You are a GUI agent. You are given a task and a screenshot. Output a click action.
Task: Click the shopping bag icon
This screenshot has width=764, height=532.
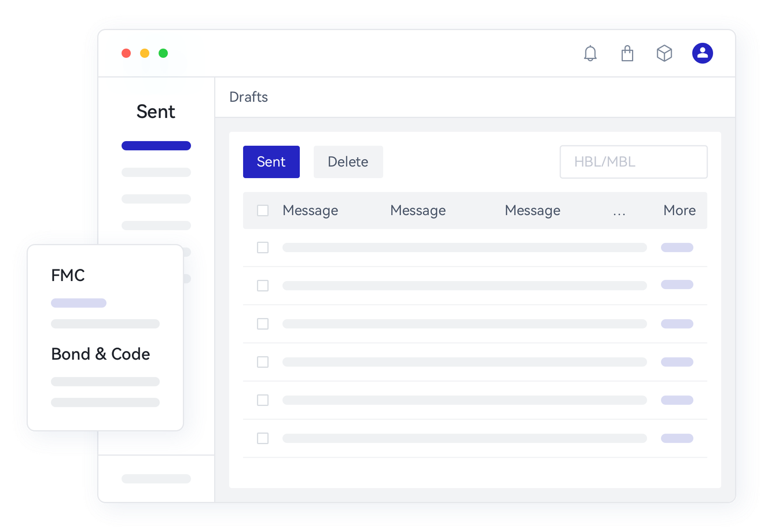[x=627, y=53]
